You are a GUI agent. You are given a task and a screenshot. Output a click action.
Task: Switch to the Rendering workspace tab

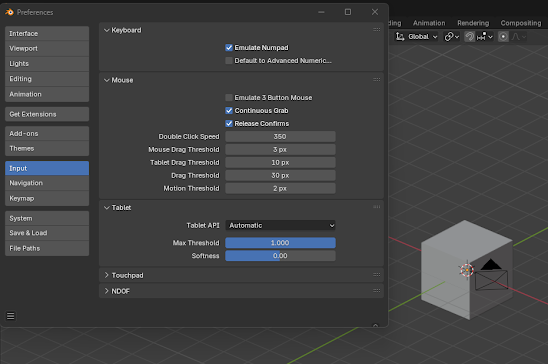coord(473,23)
